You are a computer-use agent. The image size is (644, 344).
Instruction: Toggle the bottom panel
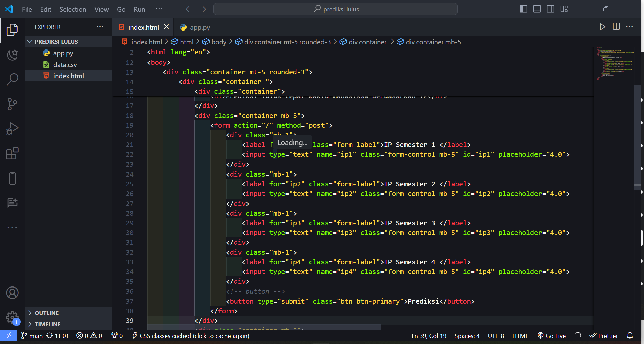click(x=537, y=9)
